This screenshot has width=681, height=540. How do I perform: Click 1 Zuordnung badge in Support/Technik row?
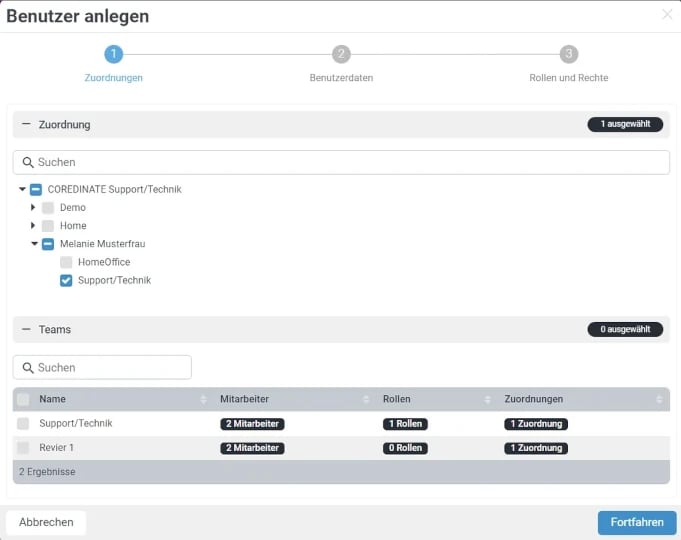(536, 424)
